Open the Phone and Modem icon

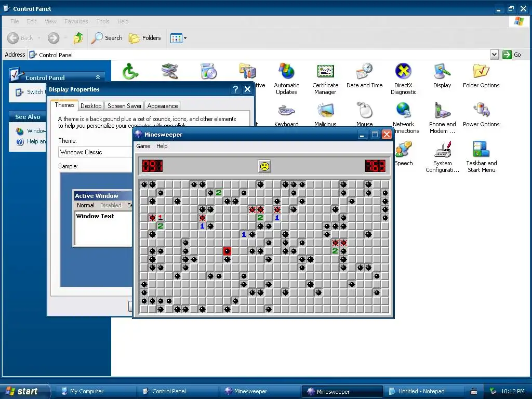(x=442, y=118)
